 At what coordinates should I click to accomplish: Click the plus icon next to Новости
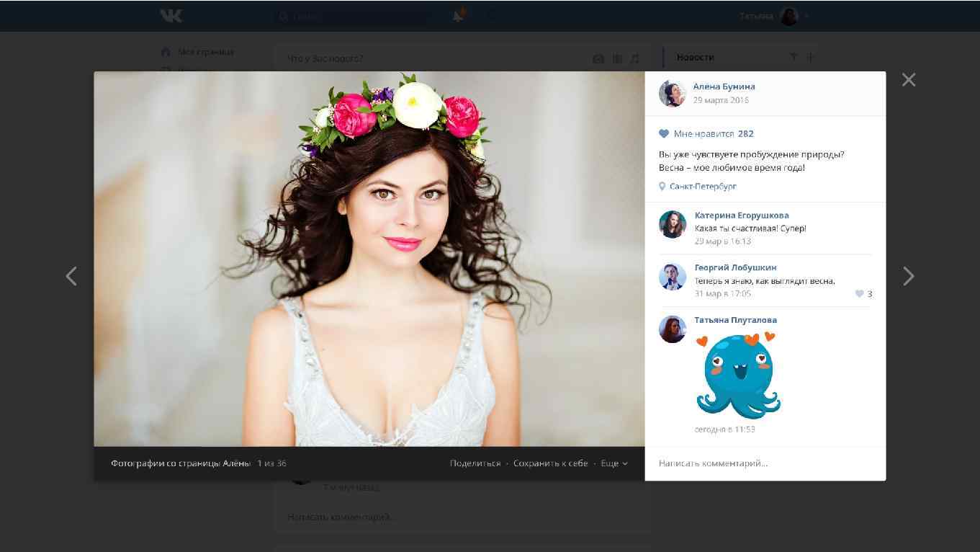811,58
